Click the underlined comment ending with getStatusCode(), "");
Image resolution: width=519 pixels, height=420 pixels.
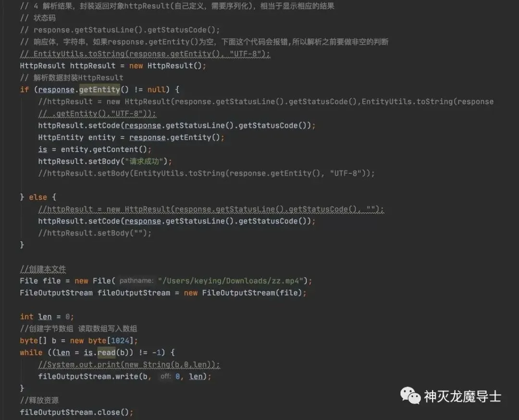[x=211, y=209]
